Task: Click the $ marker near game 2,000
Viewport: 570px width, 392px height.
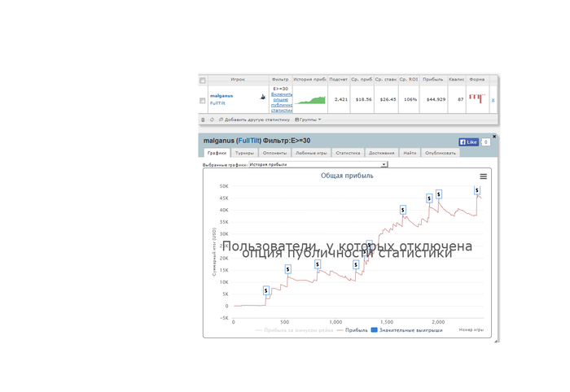Action: 439,194
